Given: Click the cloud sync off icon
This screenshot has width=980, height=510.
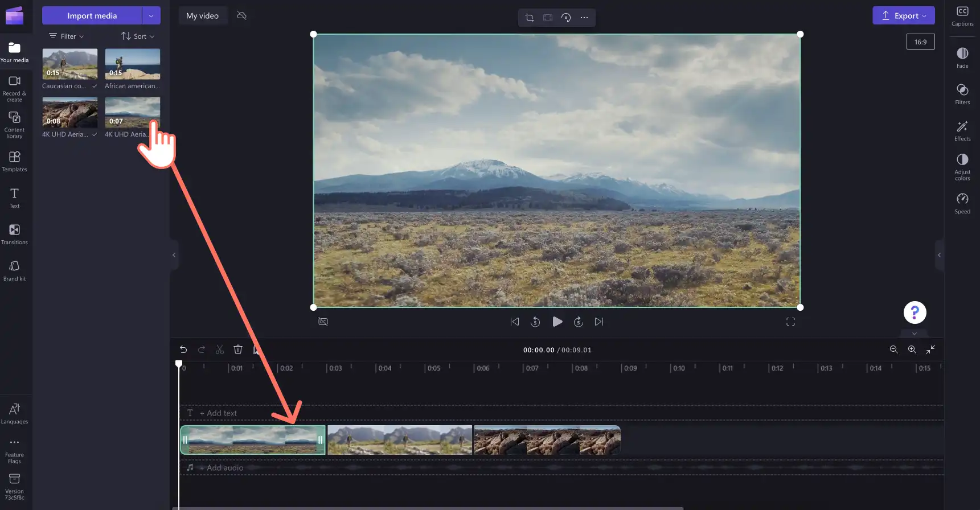Looking at the screenshot, I should click(241, 15).
